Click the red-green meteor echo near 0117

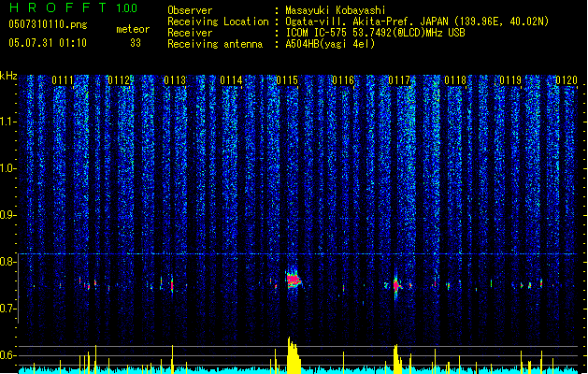point(397,285)
